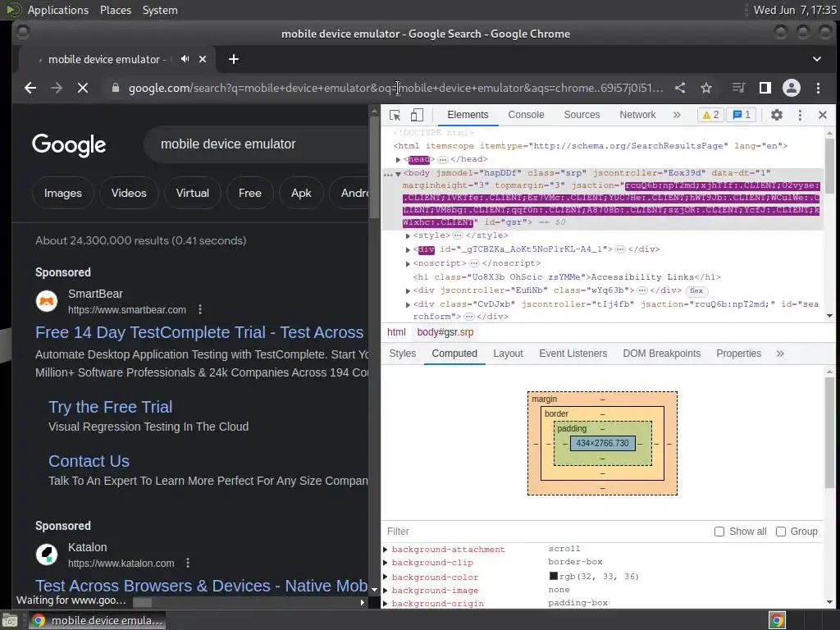Activate DevTools inspect element picker
840x630 pixels.
395,115
